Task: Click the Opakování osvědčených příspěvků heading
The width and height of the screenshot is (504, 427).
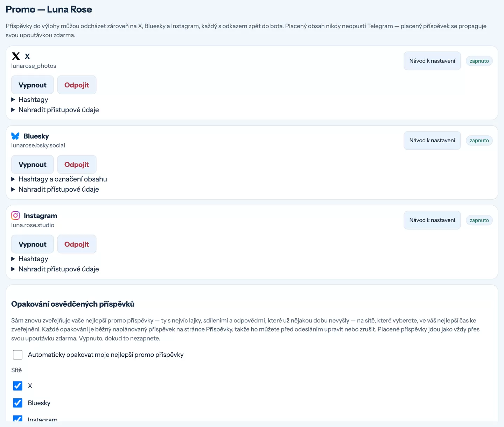Action: point(73,304)
